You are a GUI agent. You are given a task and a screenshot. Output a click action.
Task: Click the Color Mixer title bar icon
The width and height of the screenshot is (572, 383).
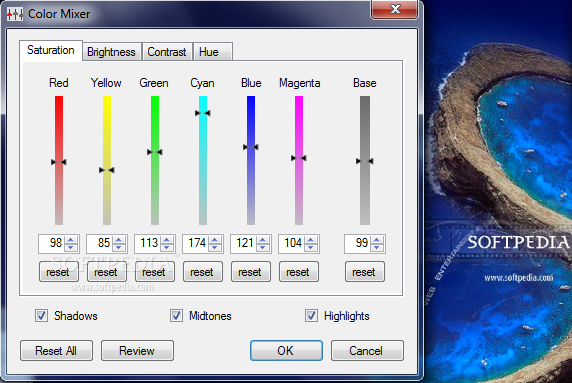tap(15, 14)
